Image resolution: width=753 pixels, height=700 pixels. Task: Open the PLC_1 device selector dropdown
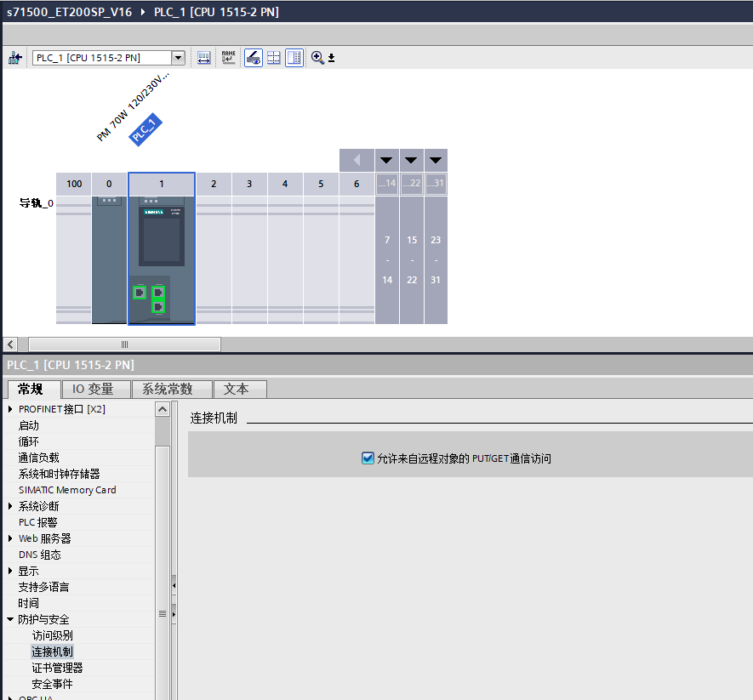[x=178, y=58]
